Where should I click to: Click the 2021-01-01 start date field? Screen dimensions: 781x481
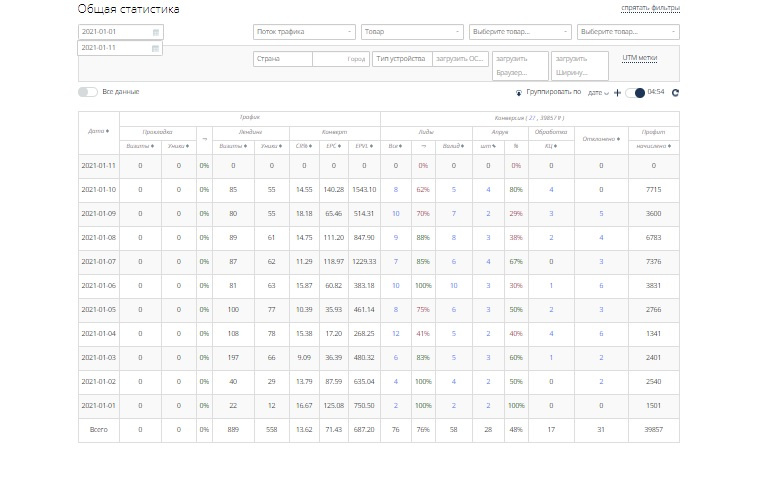(121, 32)
